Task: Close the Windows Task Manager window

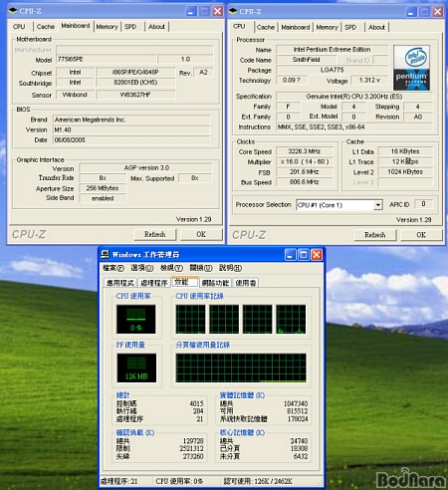Action: point(317,255)
